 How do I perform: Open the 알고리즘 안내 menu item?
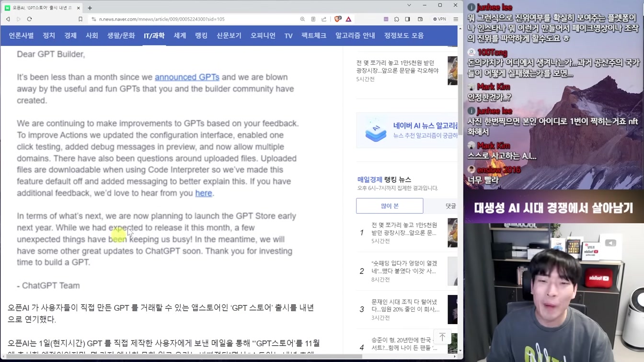point(355,35)
